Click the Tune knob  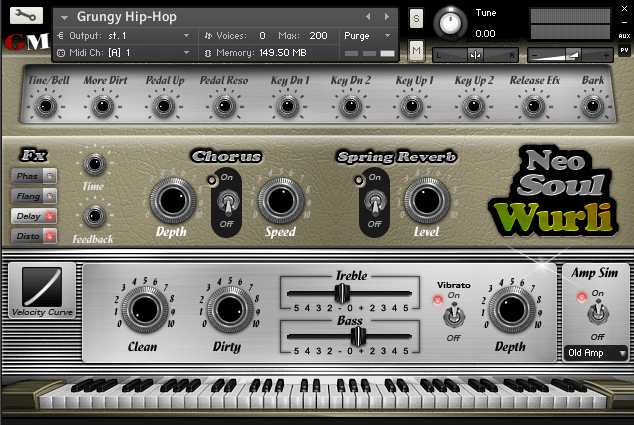[454, 22]
